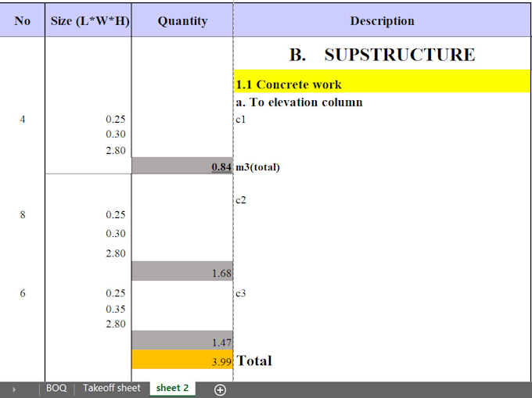Open the Takeoff sheet tab

coord(112,388)
